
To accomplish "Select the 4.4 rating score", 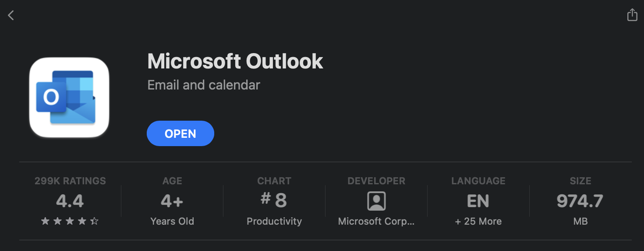I will [70, 201].
